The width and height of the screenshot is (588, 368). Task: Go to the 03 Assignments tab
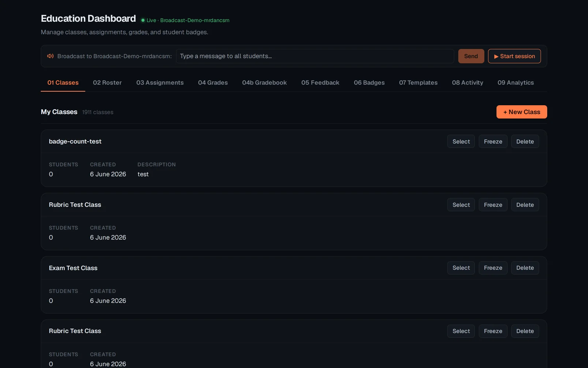click(x=160, y=82)
